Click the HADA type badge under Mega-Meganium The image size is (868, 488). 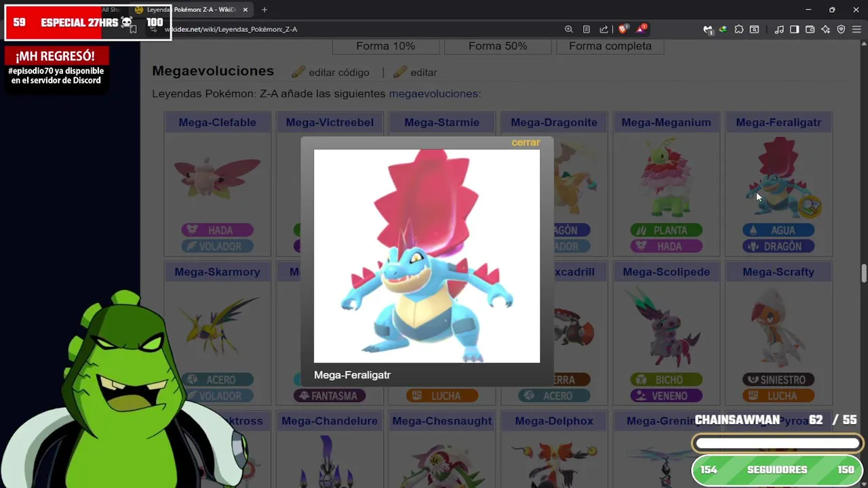coord(667,247)
